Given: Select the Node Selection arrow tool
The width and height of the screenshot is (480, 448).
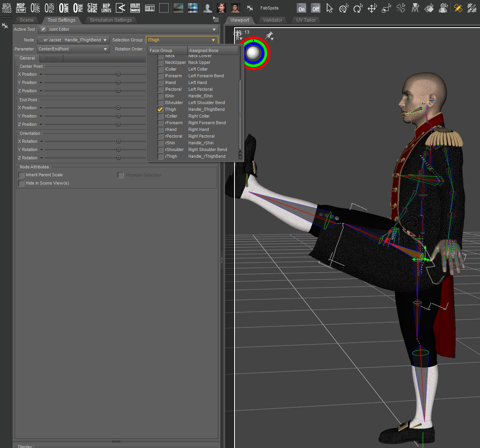Looking at the screenshot, I should (330, 8).
